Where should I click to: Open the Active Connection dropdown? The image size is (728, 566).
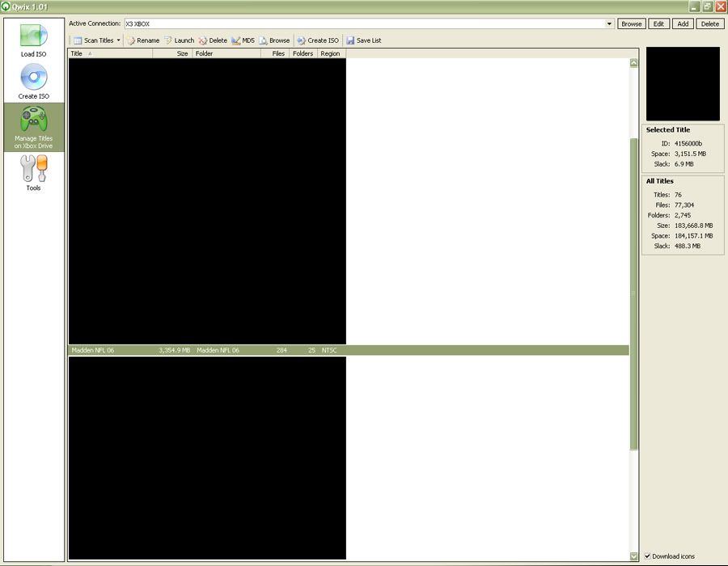pyautogui.click(x=609, y=24)
